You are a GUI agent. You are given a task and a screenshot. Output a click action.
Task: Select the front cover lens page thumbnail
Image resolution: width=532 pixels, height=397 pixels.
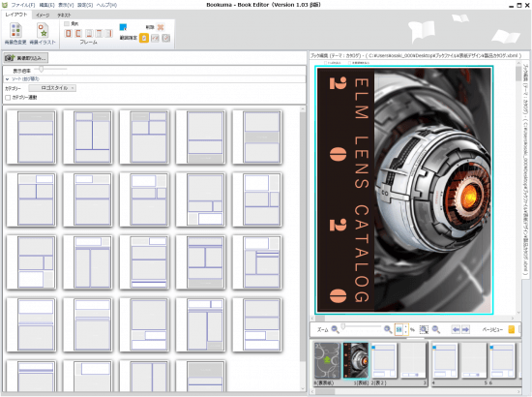click(356, 360)
